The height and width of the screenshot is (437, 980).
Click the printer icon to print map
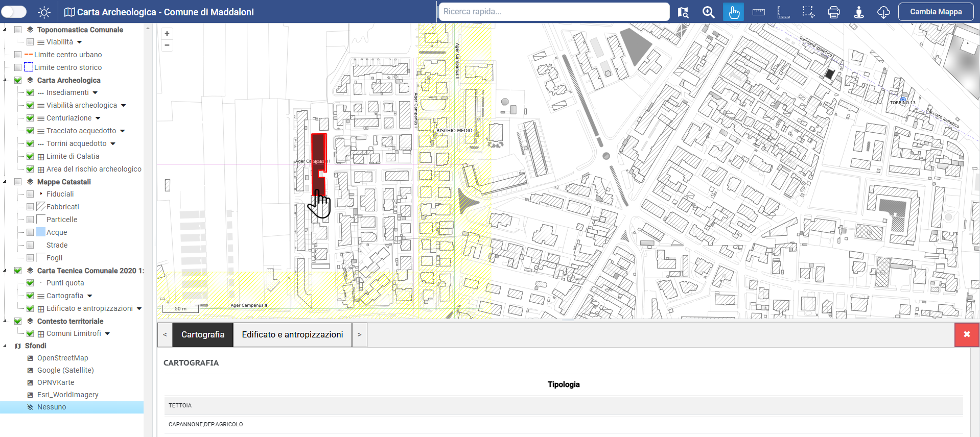coord(833,12)
